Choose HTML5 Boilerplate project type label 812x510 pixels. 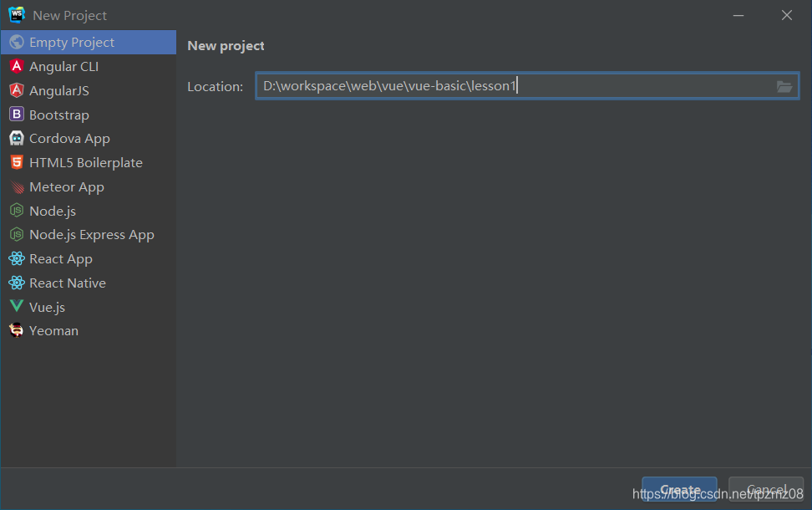[86, 163]
